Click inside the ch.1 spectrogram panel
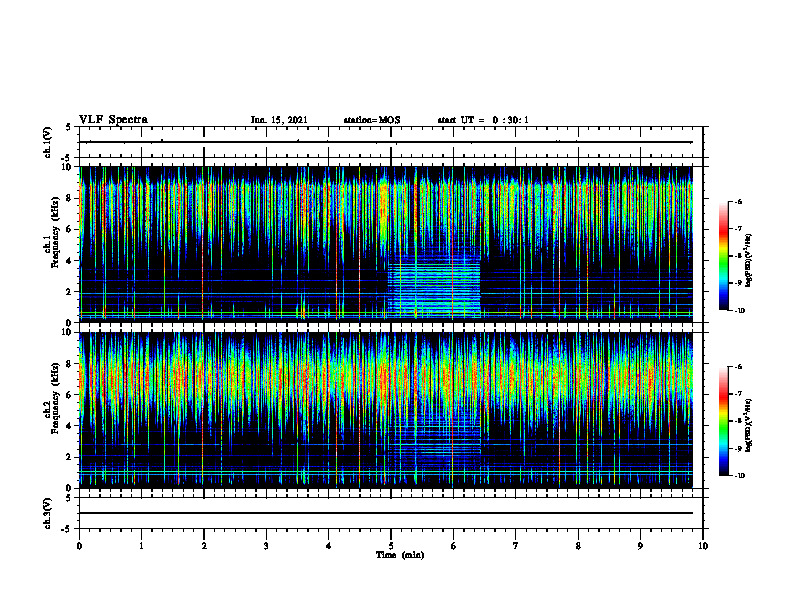Image resolution: width=792 pixels, height=612 pixels. point(386,244)
